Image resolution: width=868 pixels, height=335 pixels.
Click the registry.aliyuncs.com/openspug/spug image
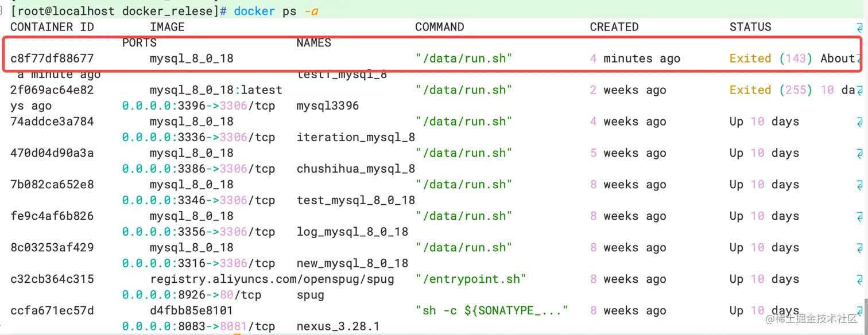[x=272, y=279]
